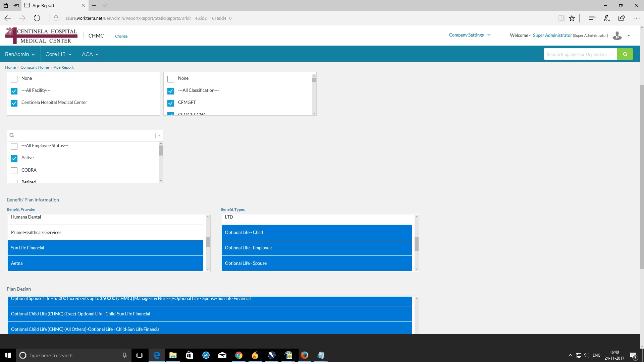Add page to favorites star icon
644x362 pixels.
pos(572,18)
